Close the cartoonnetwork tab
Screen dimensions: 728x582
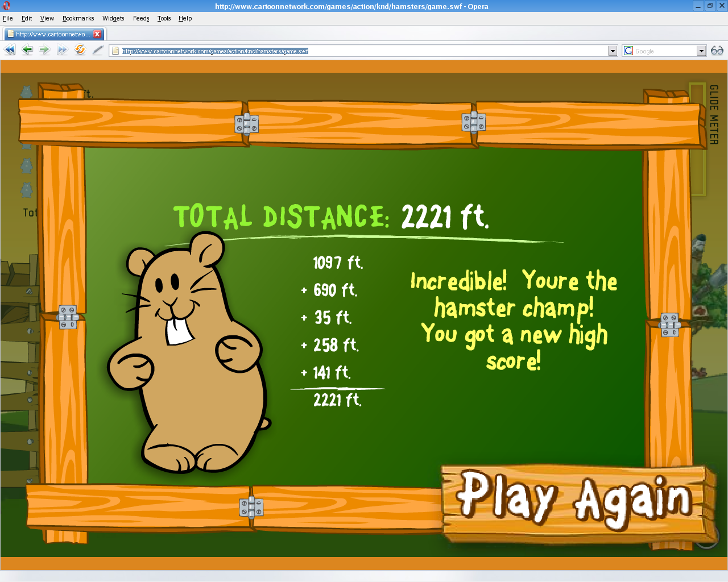point(97,34)
